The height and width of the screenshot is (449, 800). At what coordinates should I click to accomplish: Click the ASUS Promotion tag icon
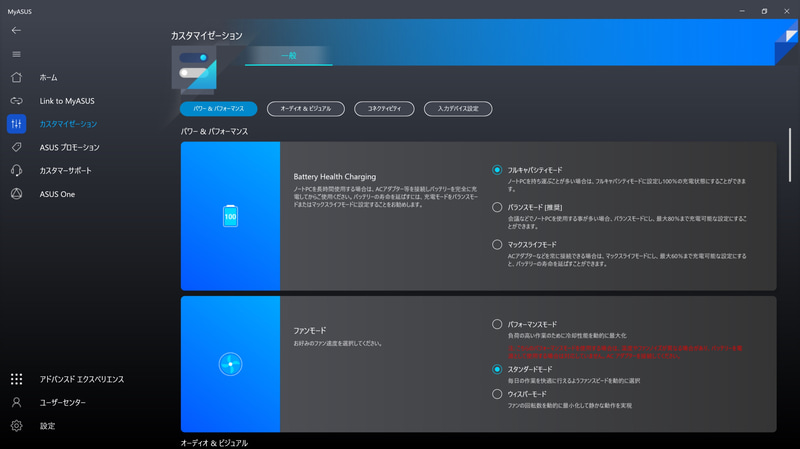point(16,147)
